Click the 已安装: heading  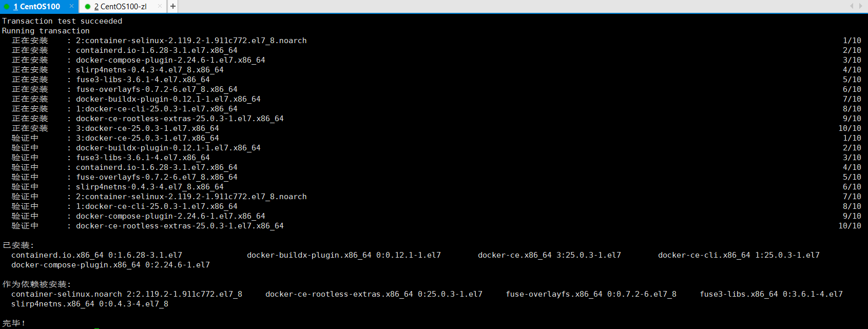coord(18,245)
